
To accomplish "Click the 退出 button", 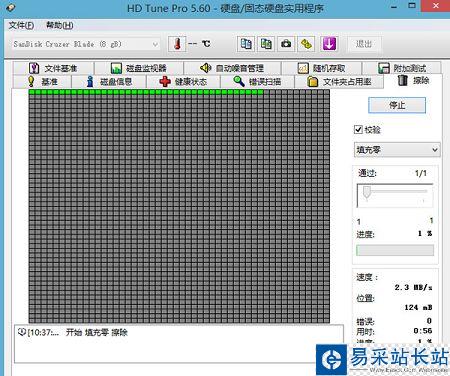I will [x=364, y=44].
